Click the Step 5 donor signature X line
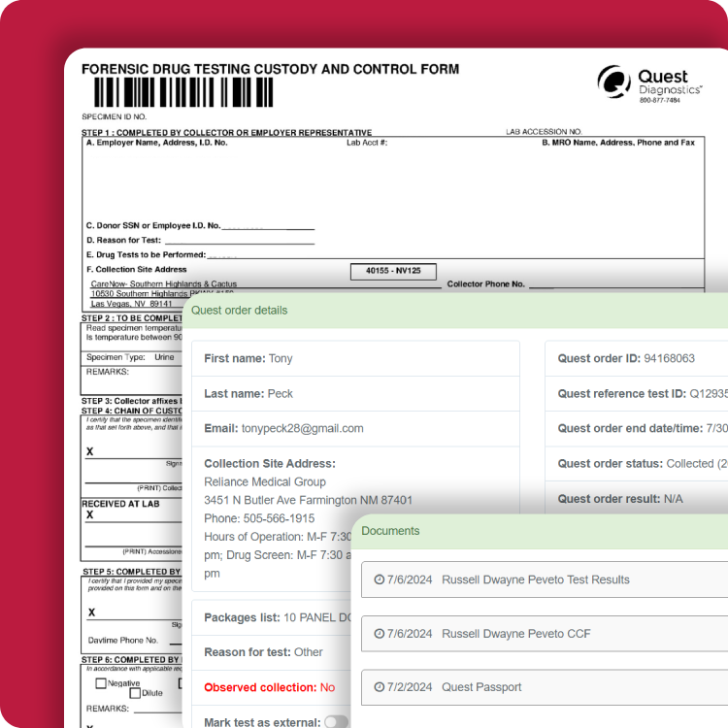 [135, 613]
